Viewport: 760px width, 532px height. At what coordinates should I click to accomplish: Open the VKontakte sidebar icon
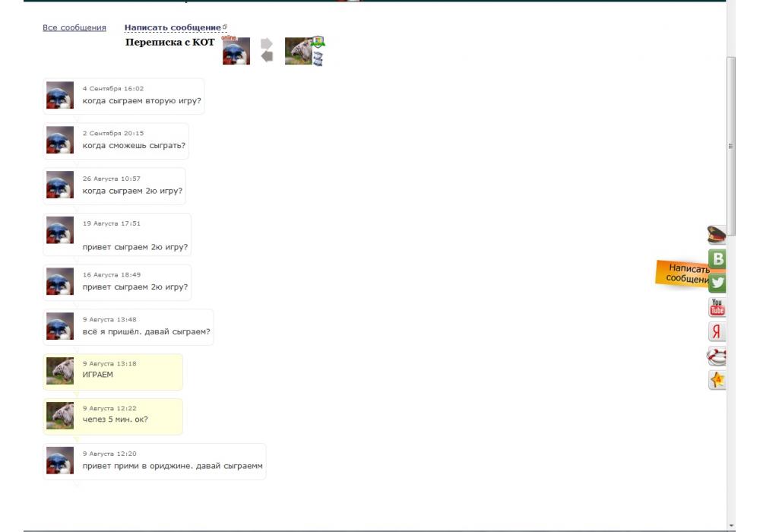[x=717, y=258]
